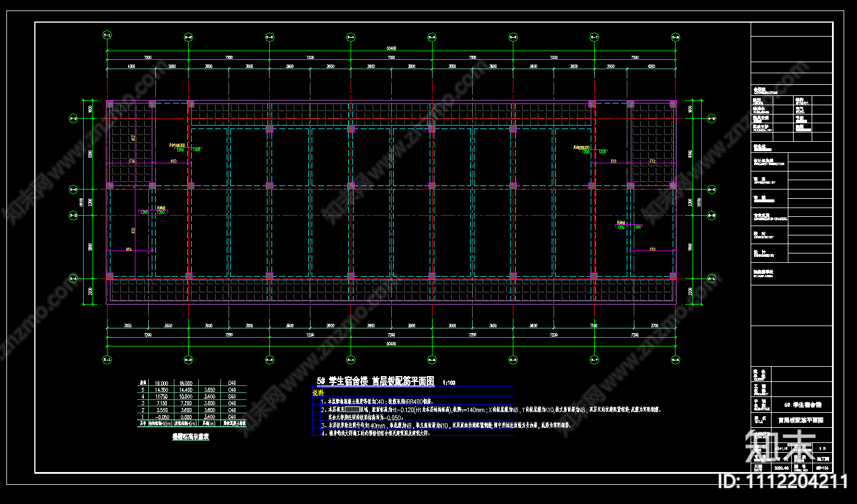Select the 18.000 cell in the table's top row

pyautogui.click(x=161, y=384)
